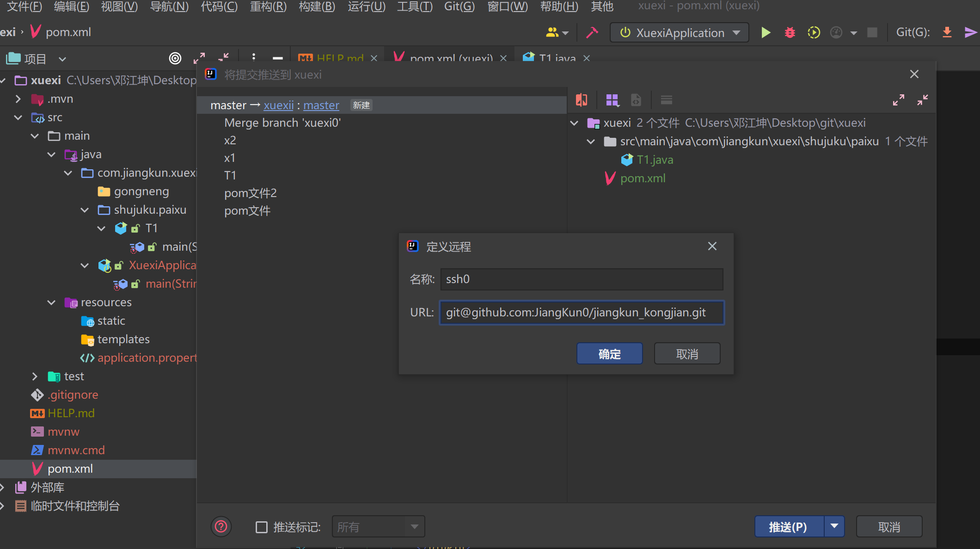The image size is (980, 549).
Task: Switch to the T1.java editor tab
Action: coord(557,58)
